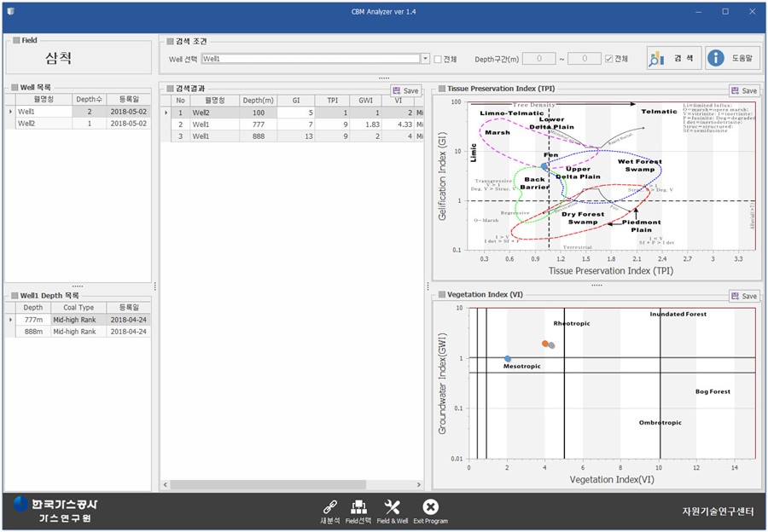Save the Vegetation Index chart
Image resolution: width=768 pixels, height=532 pixels.
(744, 296)
